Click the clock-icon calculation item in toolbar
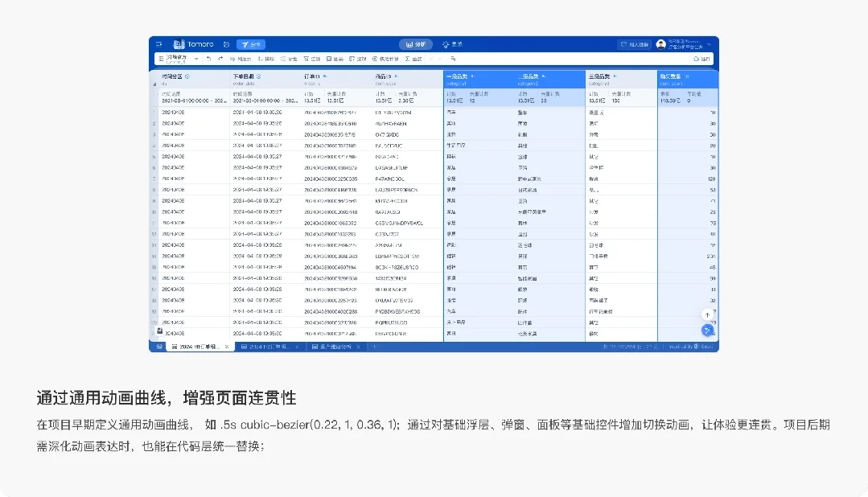The image size is (868, 497). tap(385, 59)
